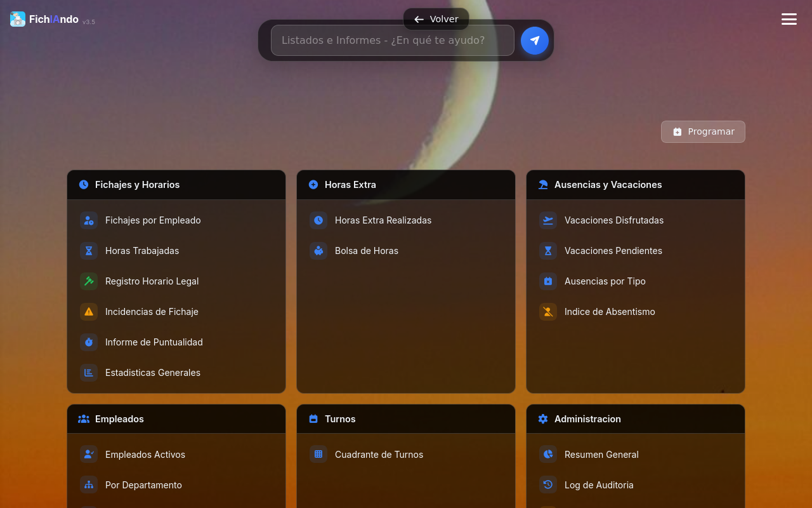Screen dimensions: 812x508
Task: Open the Registro Horario Legal report
Action: pos(176,281)
